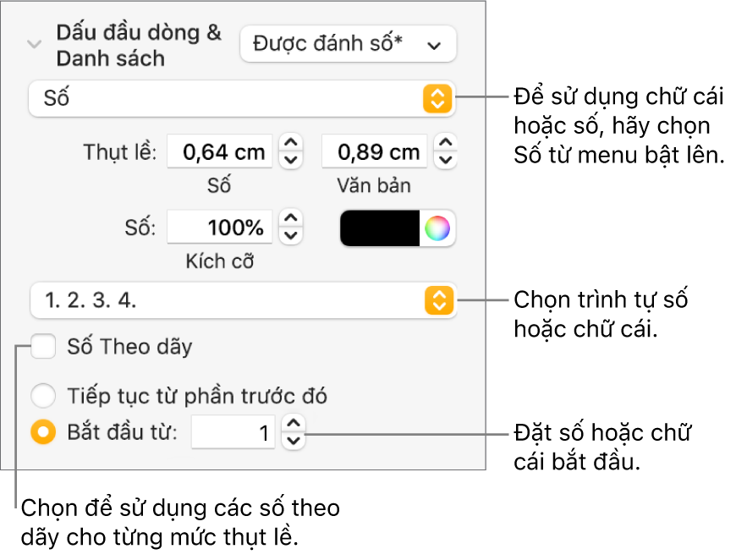Collapse the Dấu đầu dòng & Danh sách section
This screenshot has height=560, width=736.
coord(34,45)
